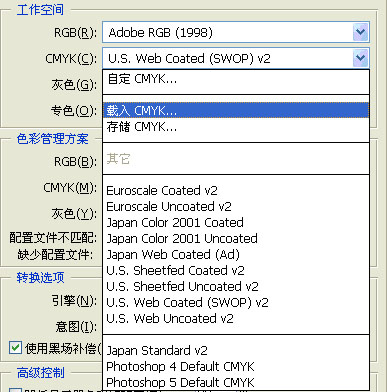The width and height of the screenshot is (387, 392).
Task: Click the U.S. Web Coated (SWOP) v2 combo field
Action: click(236, 58)
